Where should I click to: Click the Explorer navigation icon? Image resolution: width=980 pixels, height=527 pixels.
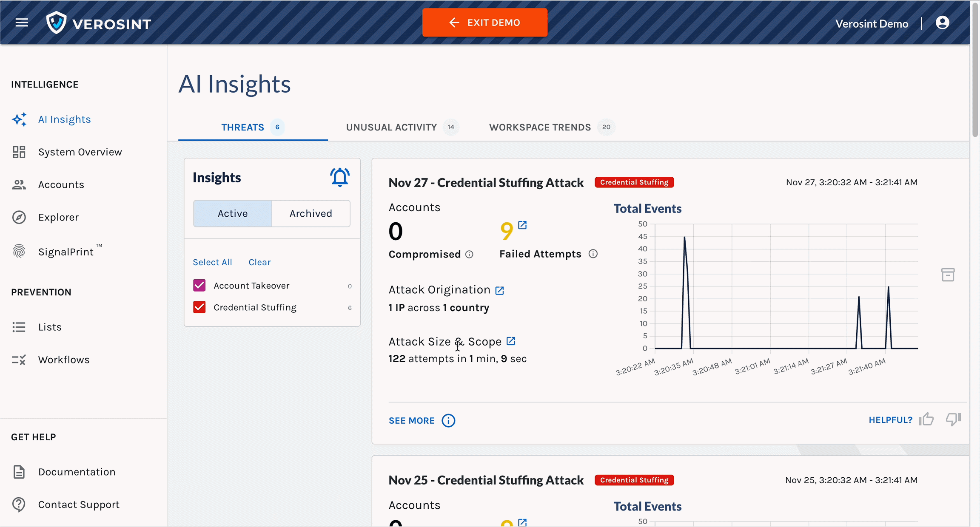[x=19, y=217]
